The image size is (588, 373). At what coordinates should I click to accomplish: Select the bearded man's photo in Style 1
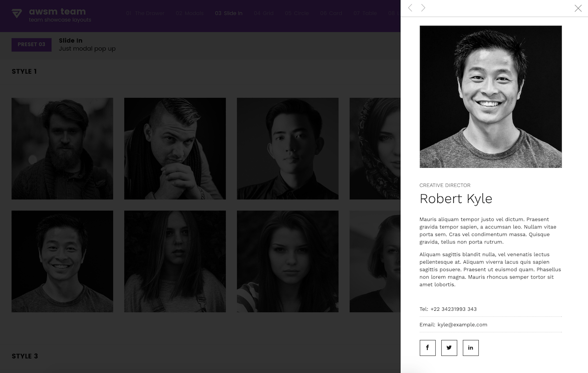point(62,148)
